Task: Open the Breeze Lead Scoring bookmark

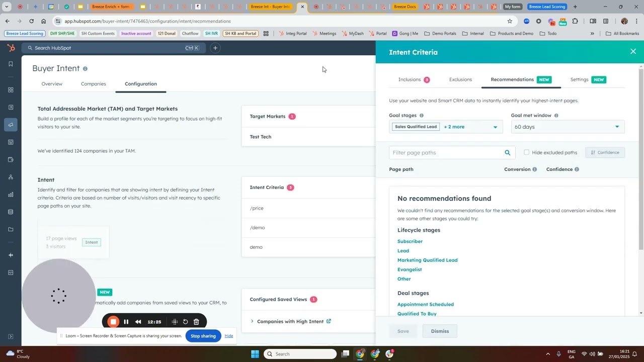Action: 25,34
